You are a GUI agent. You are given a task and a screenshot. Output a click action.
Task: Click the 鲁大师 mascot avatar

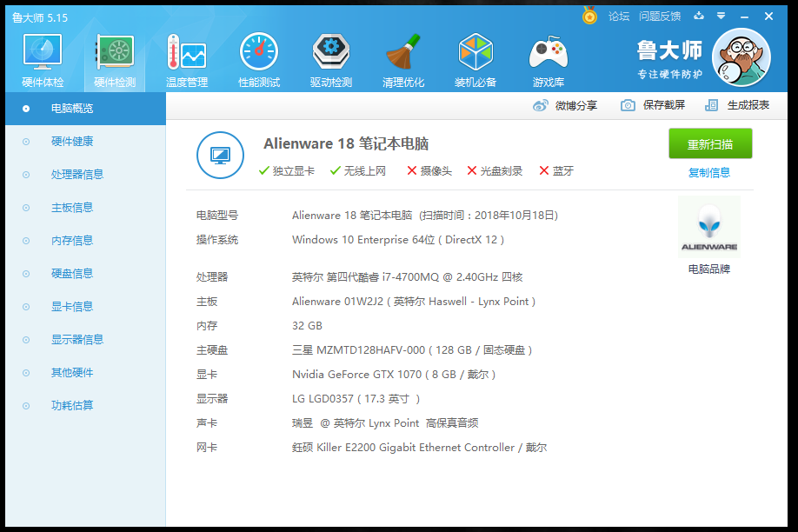(x=741, y=57)
